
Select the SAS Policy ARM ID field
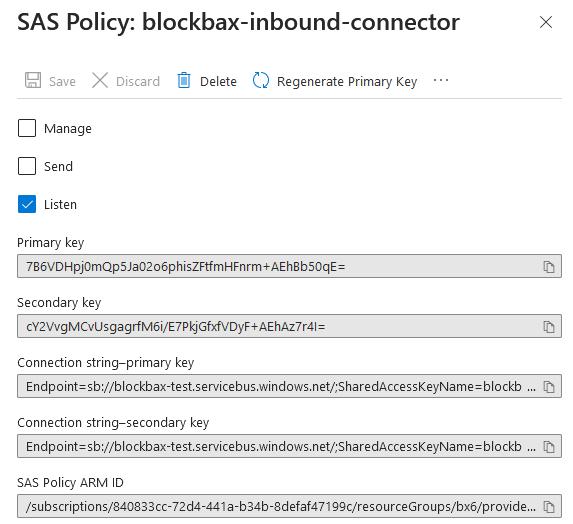(x=289, y=506)
